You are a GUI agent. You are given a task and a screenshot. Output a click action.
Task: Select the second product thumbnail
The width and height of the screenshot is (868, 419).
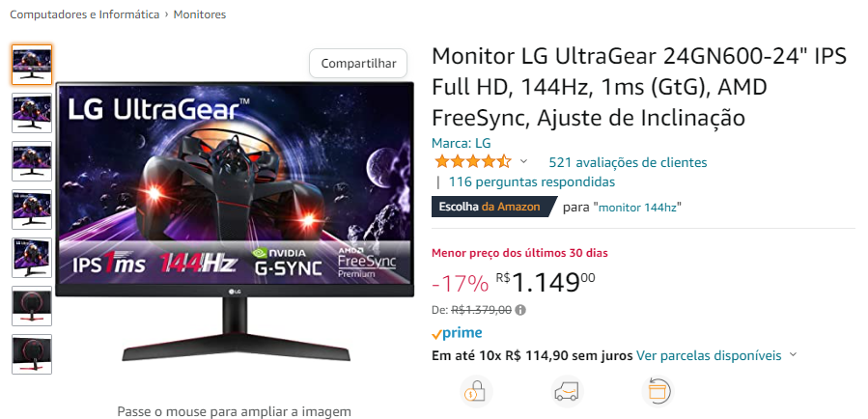pyautogui.click(x=32, y=113)
